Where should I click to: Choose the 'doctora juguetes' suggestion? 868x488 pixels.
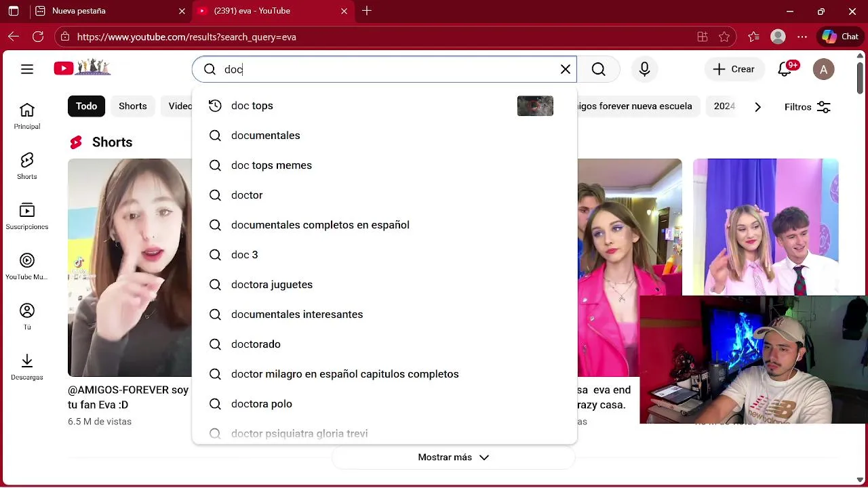point(384,285)
